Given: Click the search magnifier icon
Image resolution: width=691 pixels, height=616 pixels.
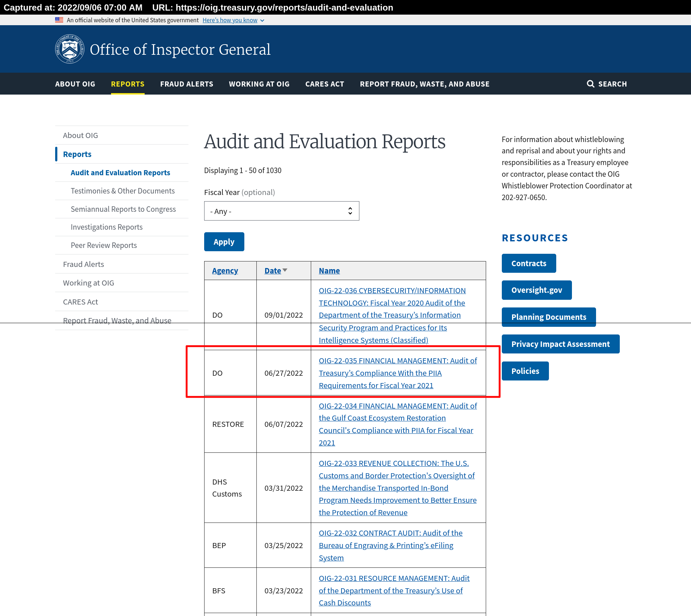Looking at the screenshot, I should point(590,84).
